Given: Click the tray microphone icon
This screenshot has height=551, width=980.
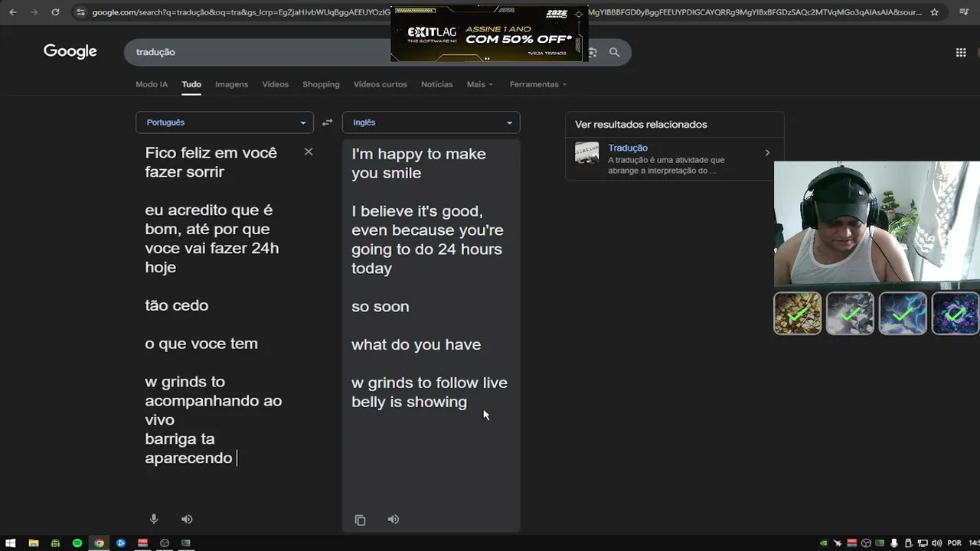Looking at the screenshot, I should click(894, 543).
